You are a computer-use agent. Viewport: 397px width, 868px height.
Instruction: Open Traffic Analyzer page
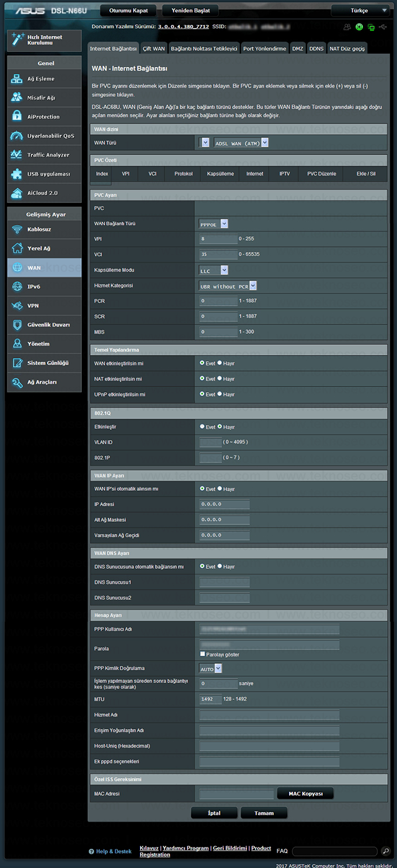(44, 155)
